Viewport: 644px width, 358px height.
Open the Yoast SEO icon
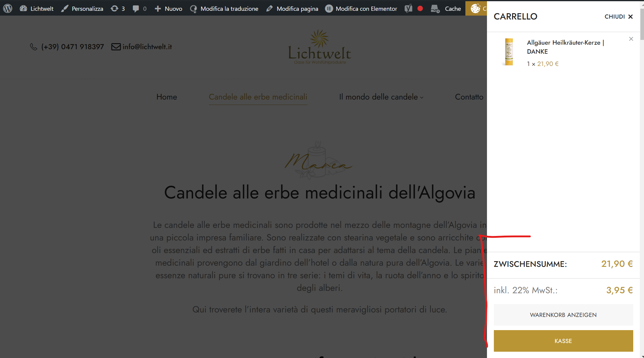coord(408,8)
